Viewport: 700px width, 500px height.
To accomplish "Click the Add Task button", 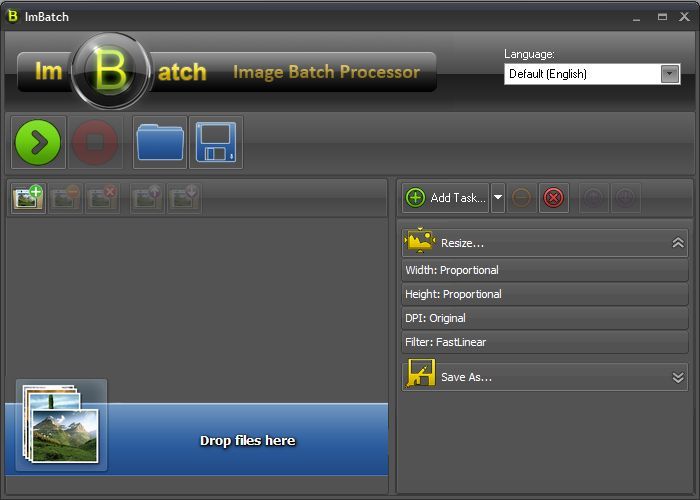I will 446,198.
